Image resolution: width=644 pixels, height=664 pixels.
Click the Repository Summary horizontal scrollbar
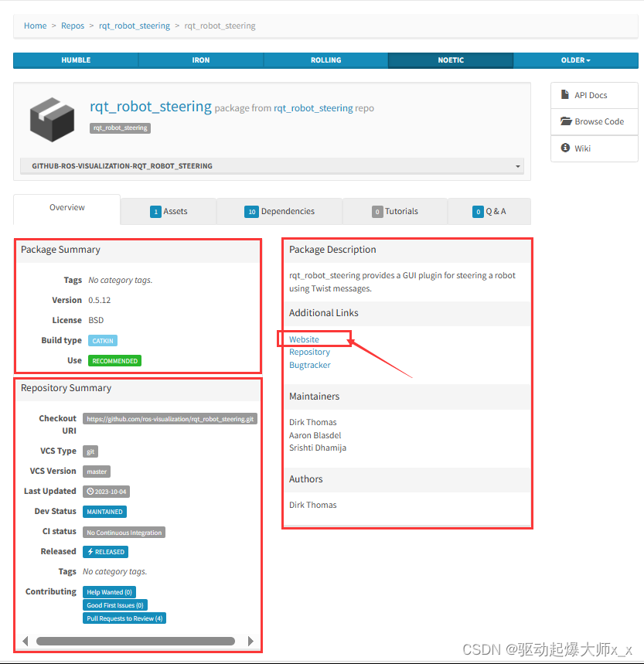click(135, 641)
